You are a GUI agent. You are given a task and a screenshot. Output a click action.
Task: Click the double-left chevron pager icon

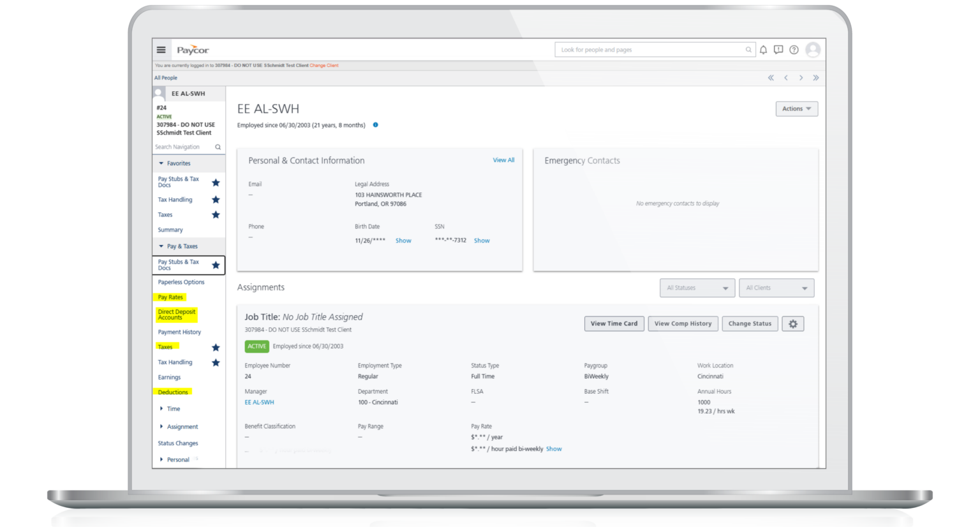pos(770,77)
